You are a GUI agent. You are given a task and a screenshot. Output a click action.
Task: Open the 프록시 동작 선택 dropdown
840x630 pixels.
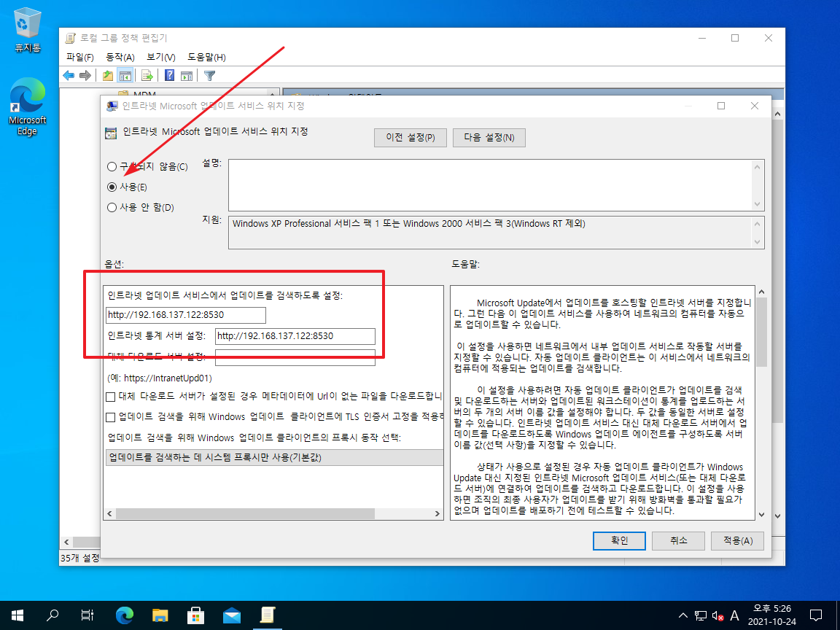point(274,457)
